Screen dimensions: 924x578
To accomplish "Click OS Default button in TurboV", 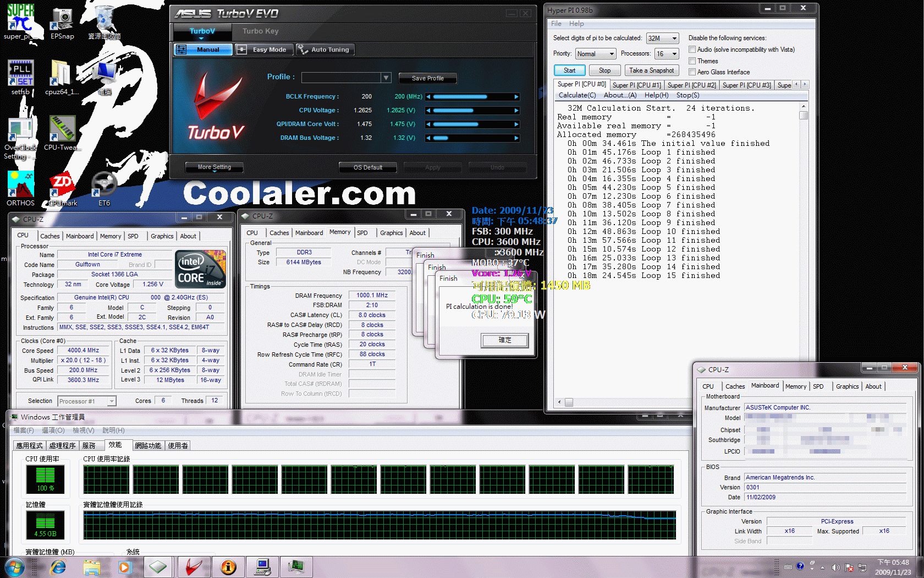I will pyautogui.click(x=368, y=167).
